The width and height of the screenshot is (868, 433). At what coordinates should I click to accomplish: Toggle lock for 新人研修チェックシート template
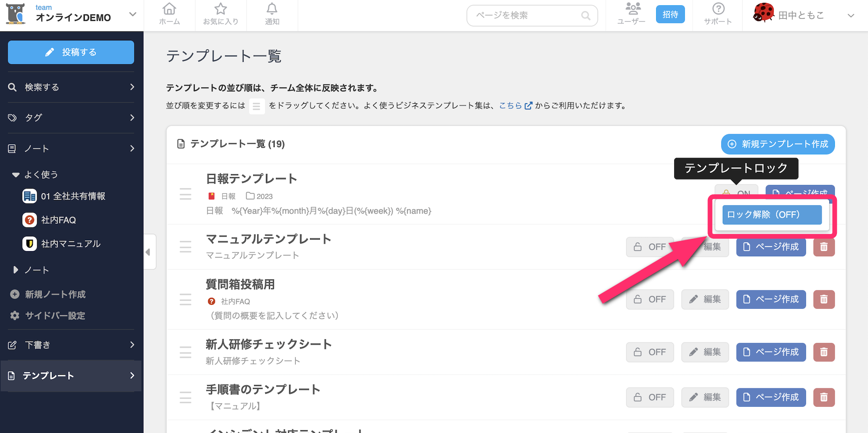tap(650, 352)
